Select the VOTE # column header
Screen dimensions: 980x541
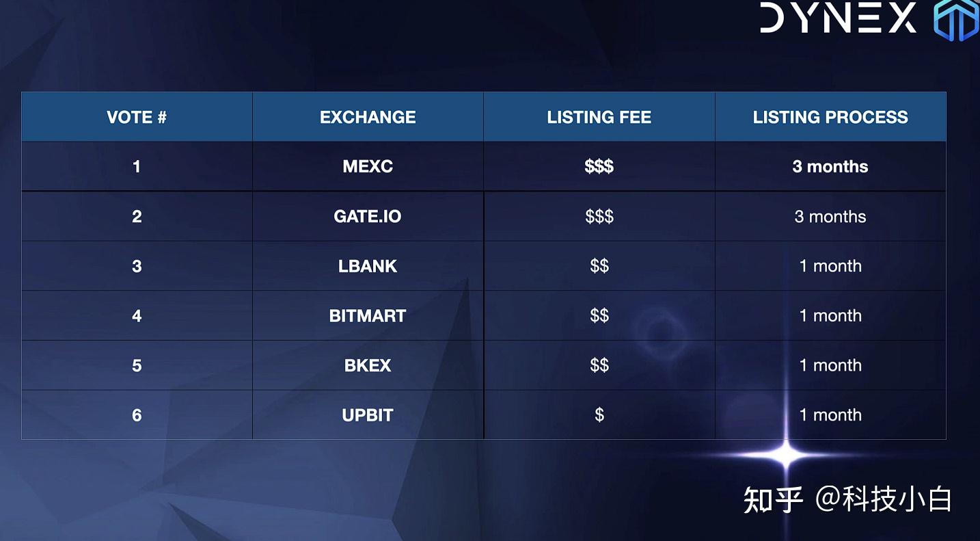click(137, 117)
